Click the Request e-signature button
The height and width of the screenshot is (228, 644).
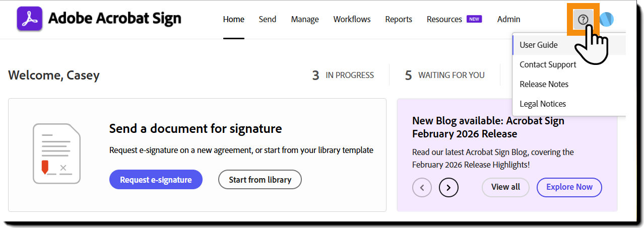click(156, 180)
